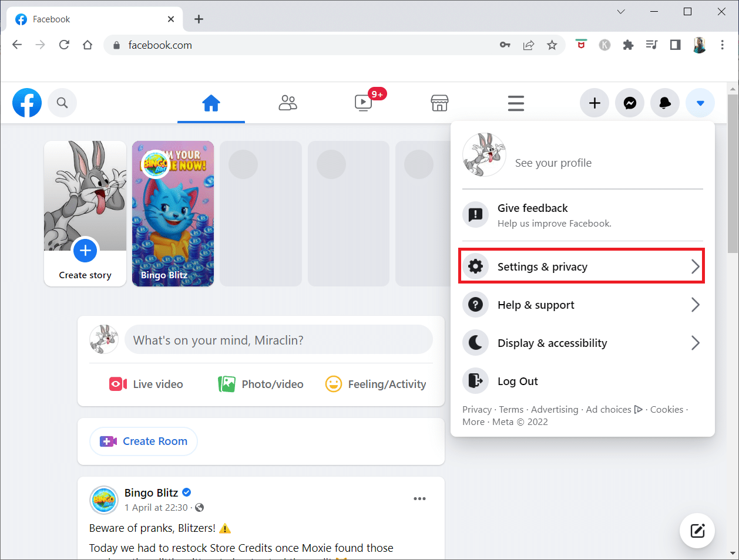Click the composer profile avatar

coord(104,339)
